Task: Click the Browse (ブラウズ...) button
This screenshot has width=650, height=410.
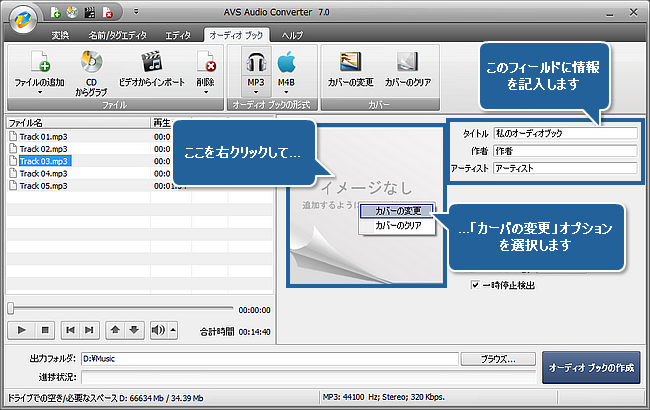Action: tap(497, 358)
